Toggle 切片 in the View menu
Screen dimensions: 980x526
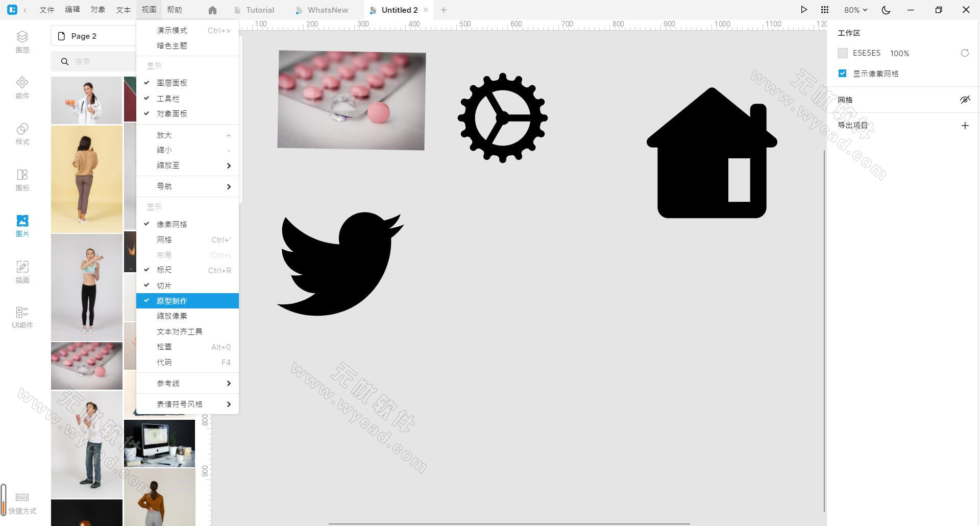pyautogui.click(x=164, y=285)
